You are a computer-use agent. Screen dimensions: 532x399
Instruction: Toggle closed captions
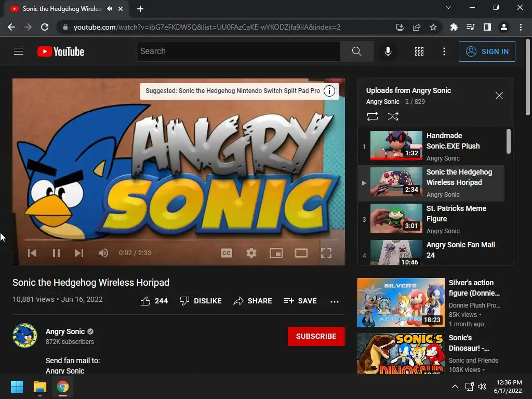pyautogui.click(x=227, y=253)
